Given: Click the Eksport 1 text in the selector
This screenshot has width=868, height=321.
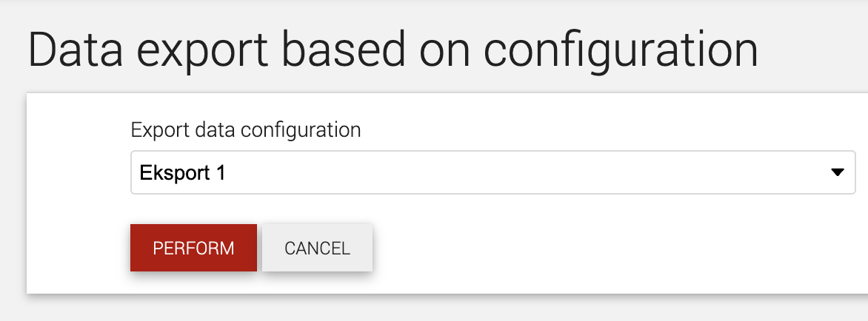Looking at the screenshot, I should (183, 173).
